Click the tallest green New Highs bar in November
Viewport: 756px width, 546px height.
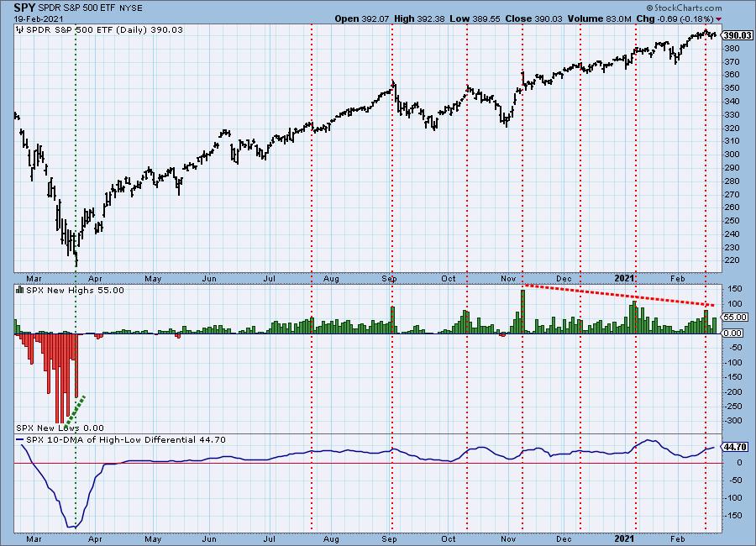523,311
